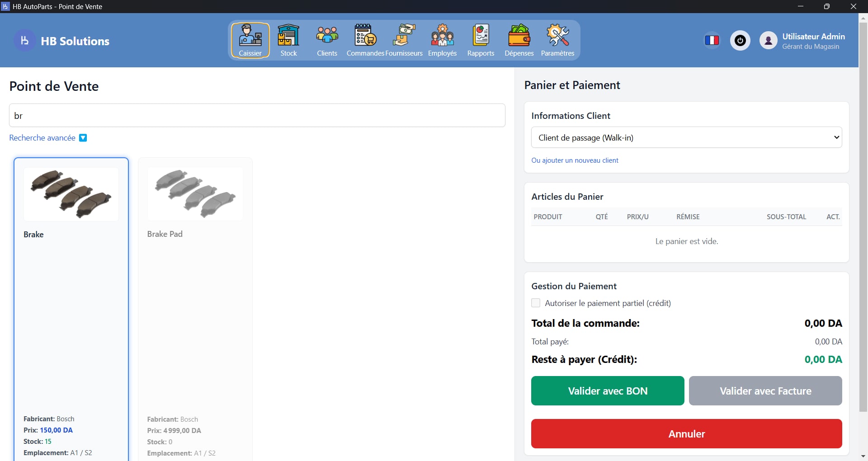This screenshot has width=868, height=461.
Task: Click the French flag language selector
Action: [712, 40]
